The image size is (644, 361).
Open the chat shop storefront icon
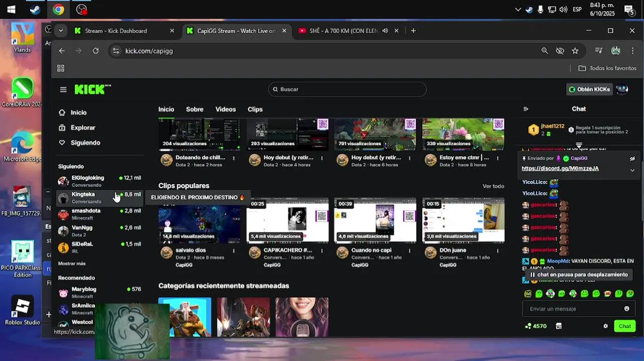click(558, 326)
